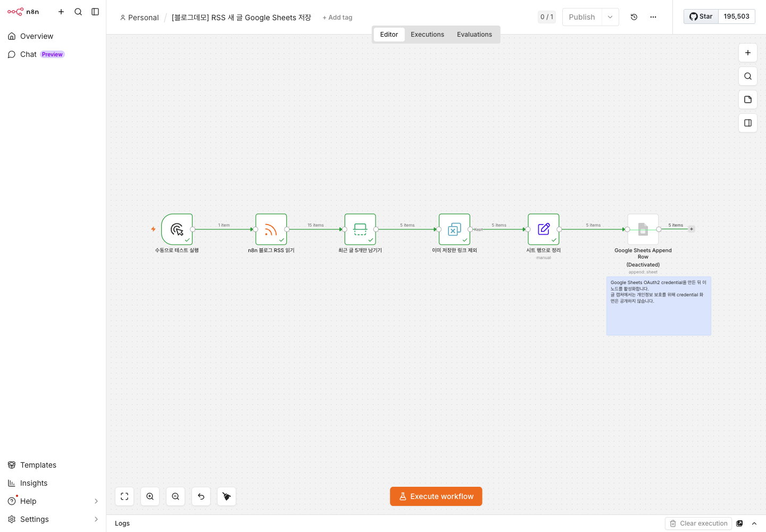Image resolution: width=766 pixels, height=532 pixels.
Task: Toggle the left sidebar collapse icon
Action: click(95, 12)
